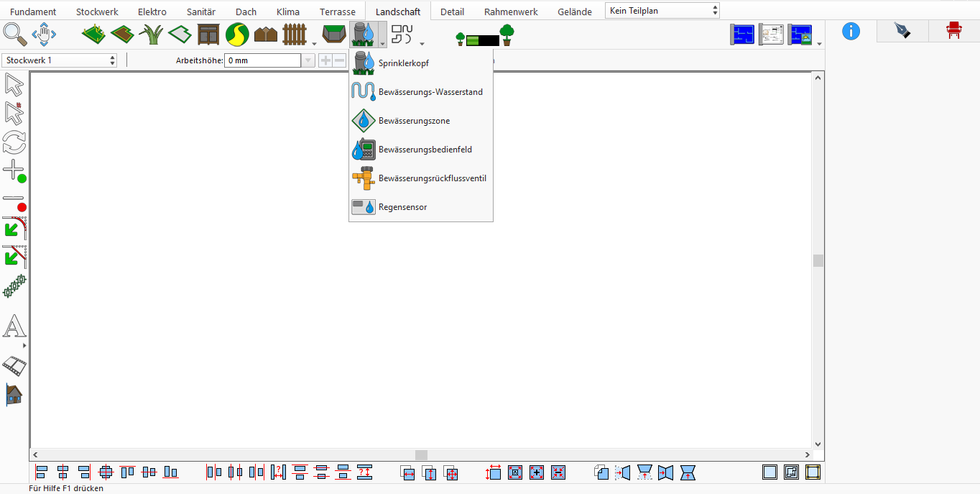Click the brown cabinet icon in toolbar
The image size is (980, 494).
[208, 34]
